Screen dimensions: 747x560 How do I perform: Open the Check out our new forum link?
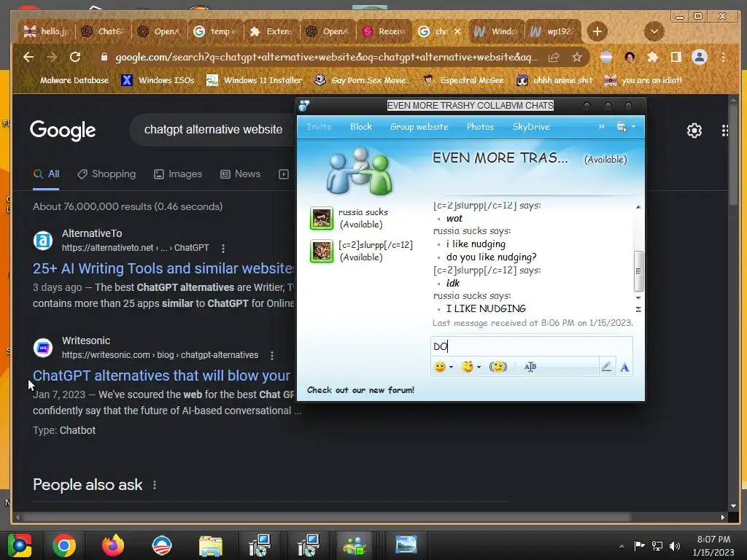(360, 390)
